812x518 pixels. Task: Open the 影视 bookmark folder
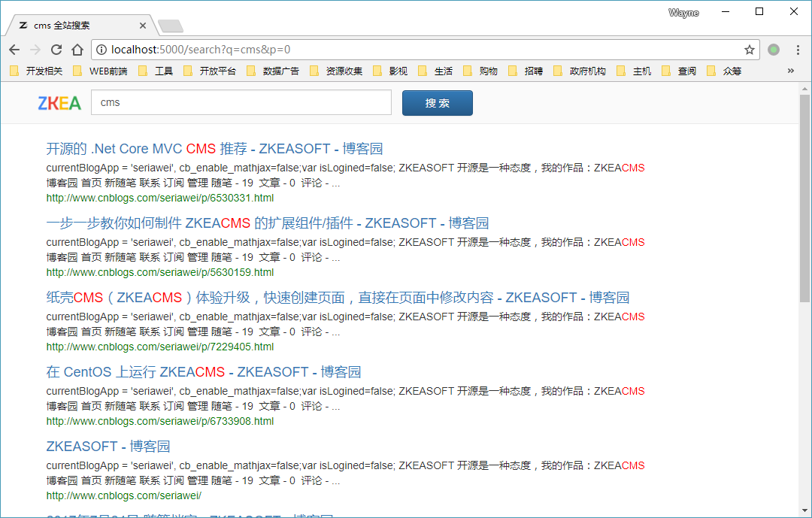click(390, 71)
